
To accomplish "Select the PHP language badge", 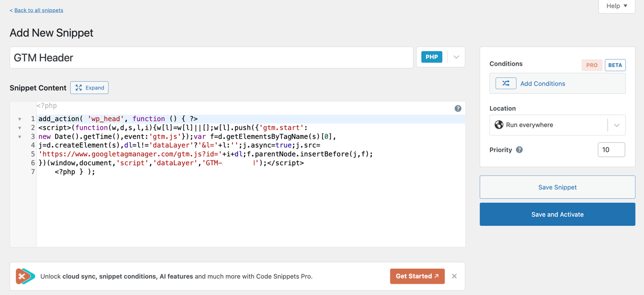I will [x=431, y=56].
